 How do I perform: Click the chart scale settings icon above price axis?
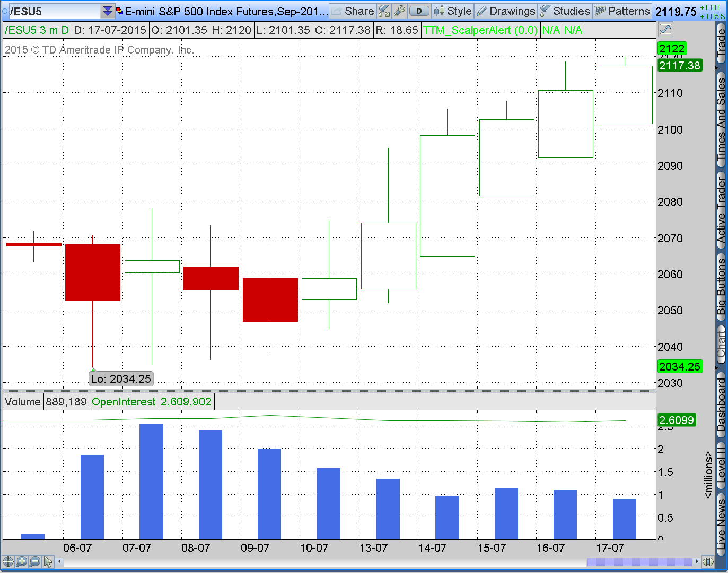[x=665, y=30]
